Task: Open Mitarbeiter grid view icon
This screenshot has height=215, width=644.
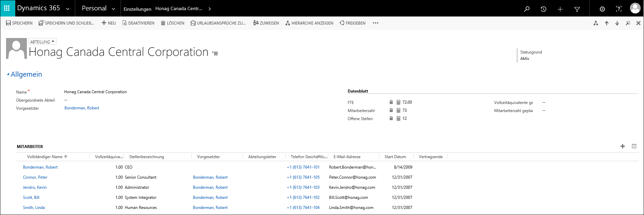Action: [x=634, y=146]
